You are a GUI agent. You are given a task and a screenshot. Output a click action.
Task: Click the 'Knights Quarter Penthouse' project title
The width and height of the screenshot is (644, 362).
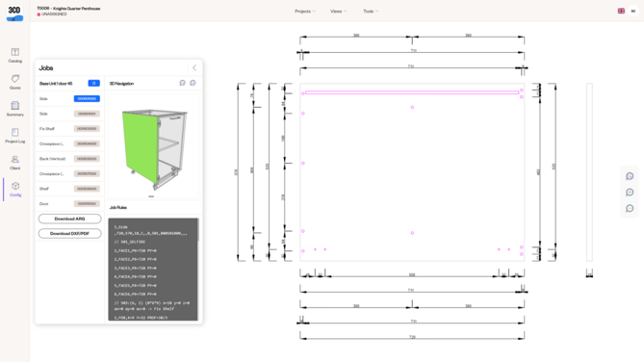point(76,9)
